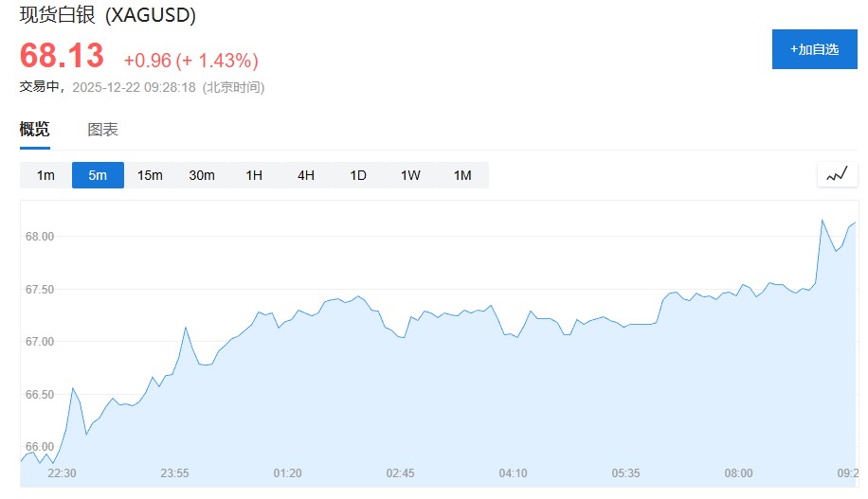Image resolution: width=868 pixels, height=499 pixels.
Task: Select the 1H timeframe
Action: (254, 175)
